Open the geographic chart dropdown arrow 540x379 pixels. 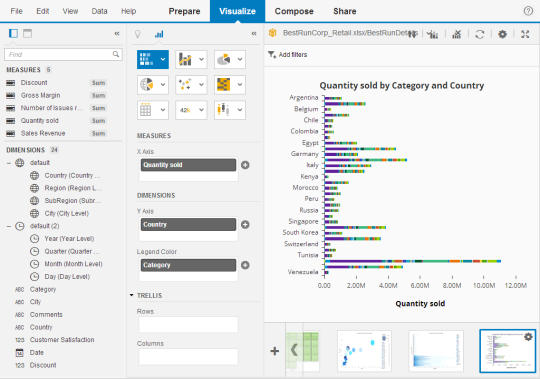point(163,84)
